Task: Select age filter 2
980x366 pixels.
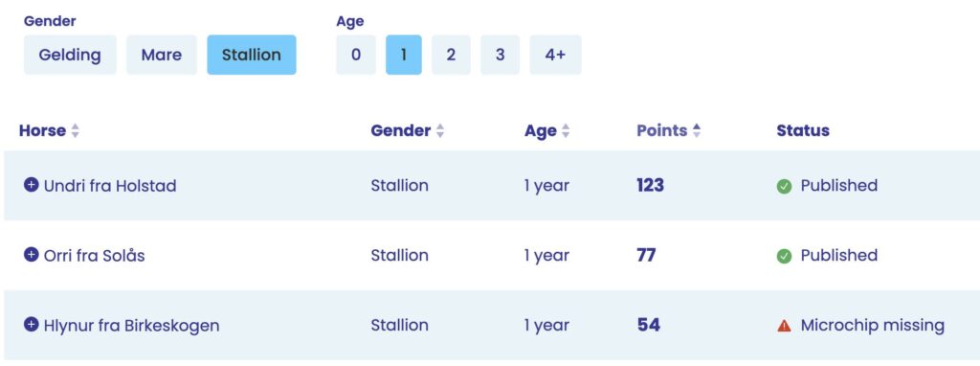Action: pyautogui.click(x=451, y=55)
